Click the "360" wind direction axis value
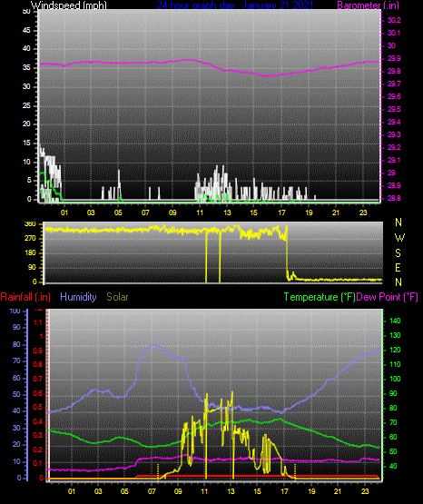The width and height of the screenshot is (423, 504). click(30, 224)
